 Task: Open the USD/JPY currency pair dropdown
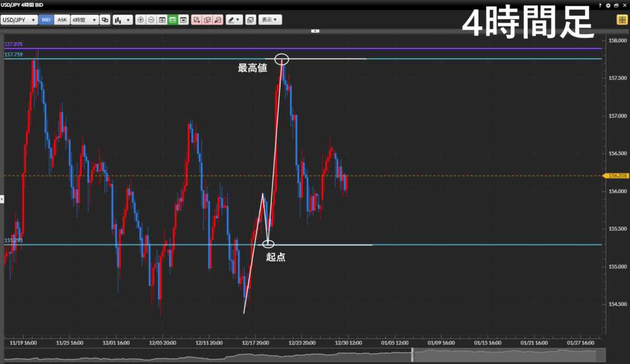click(x=18, y=20)
